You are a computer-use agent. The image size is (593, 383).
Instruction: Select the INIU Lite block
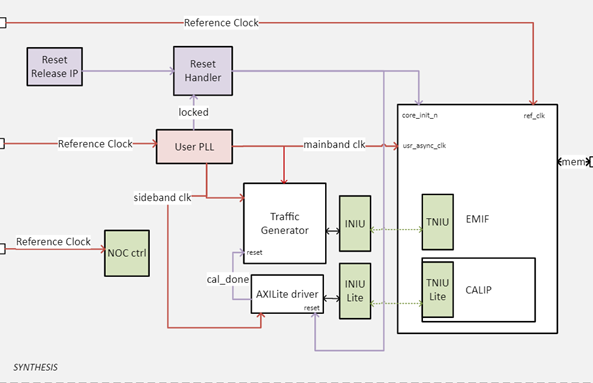[x=355, y=291]
